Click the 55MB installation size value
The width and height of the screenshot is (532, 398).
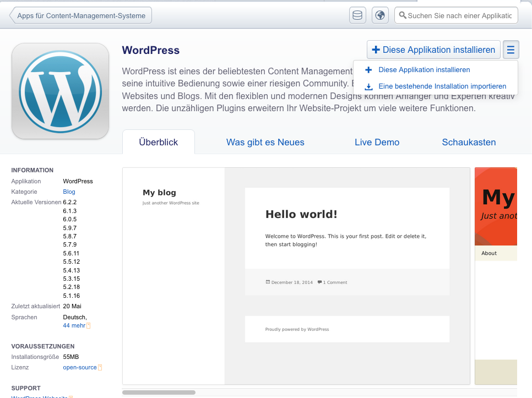pyautogui.click(x=71, y=357)
